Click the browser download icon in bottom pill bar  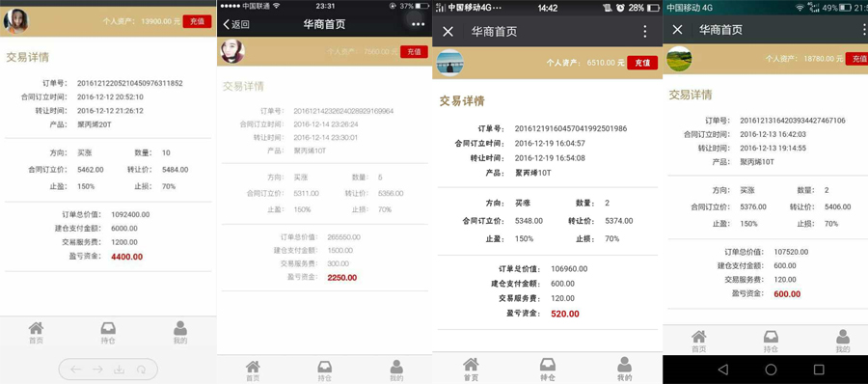click(x=119, y=370)
